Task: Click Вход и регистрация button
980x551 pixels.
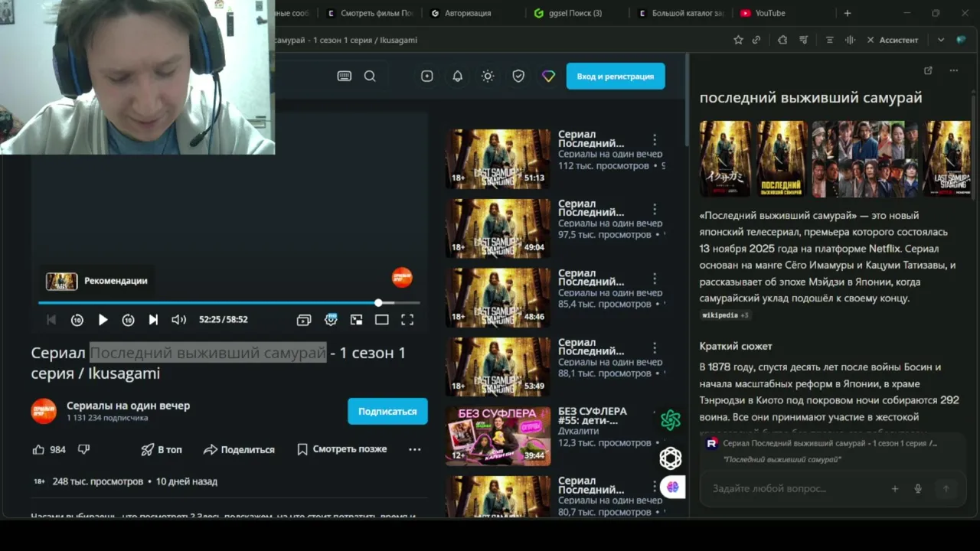Action: click(x=616, y=77)
